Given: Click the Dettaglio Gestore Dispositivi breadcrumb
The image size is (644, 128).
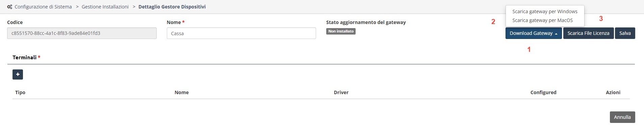Looking at the screenshot, I should tap(172, 7).
